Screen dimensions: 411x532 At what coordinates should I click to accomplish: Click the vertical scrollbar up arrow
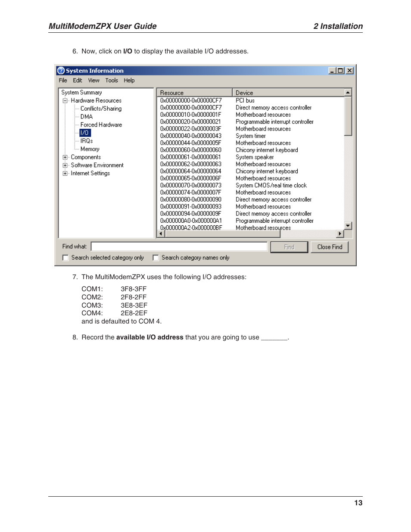[x=348, y=93]
